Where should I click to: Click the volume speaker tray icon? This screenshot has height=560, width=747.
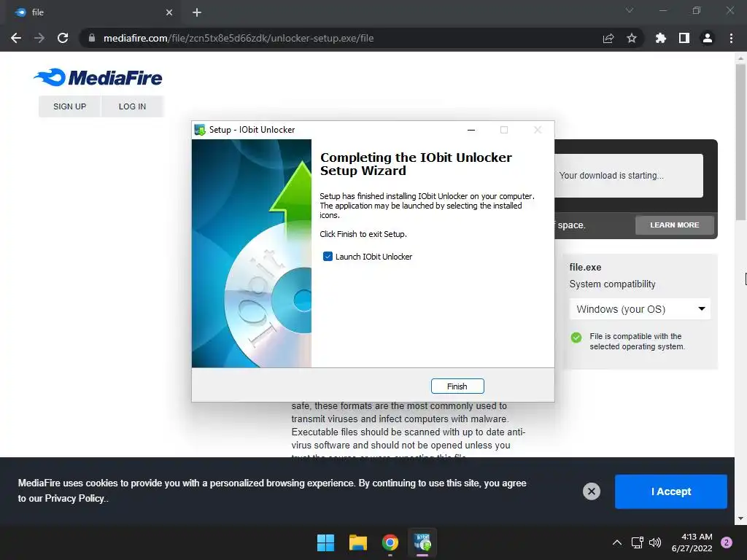point(655,542)
